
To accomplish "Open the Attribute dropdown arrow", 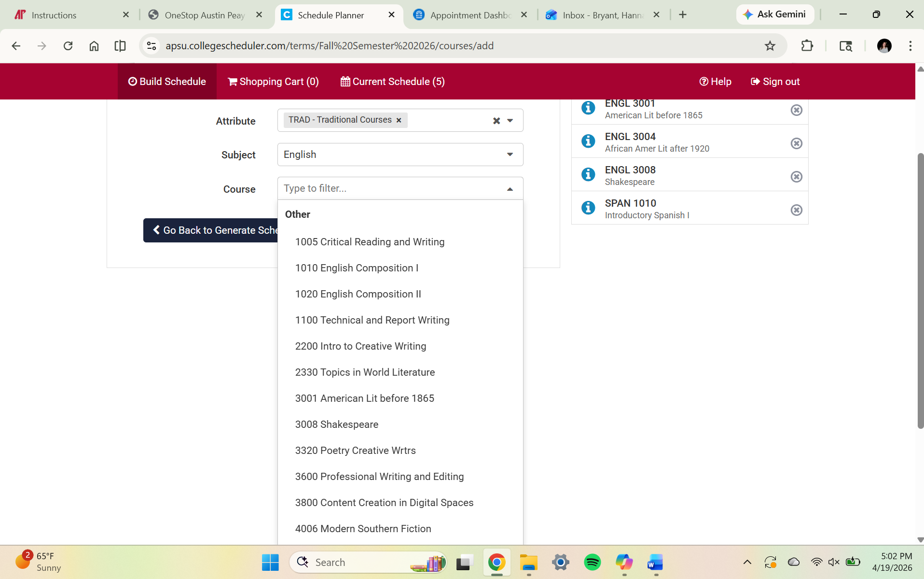I will click(510, 121).
